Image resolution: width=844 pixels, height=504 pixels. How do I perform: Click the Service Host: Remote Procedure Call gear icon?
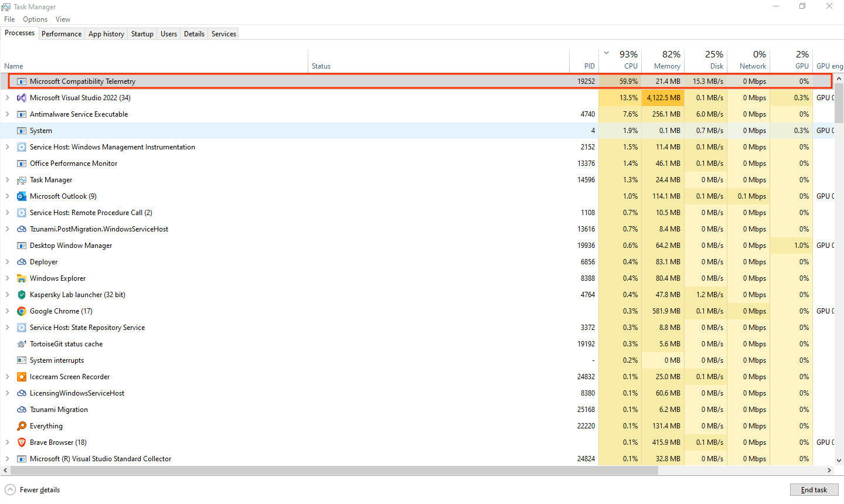pyautogui.click(x=22, y=213)
